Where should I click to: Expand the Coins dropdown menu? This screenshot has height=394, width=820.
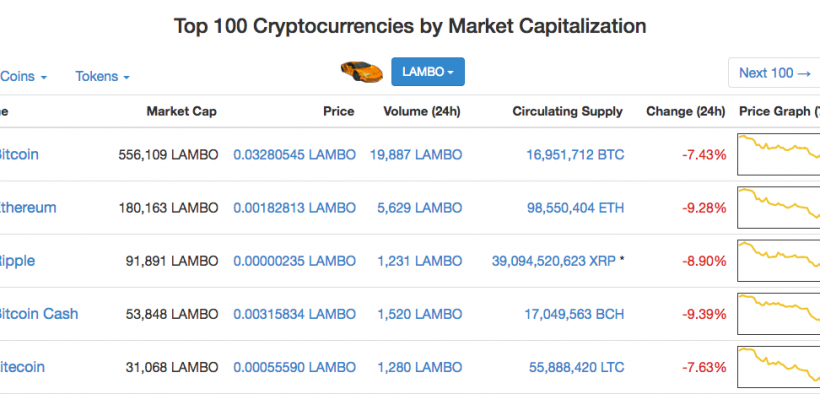24,76
